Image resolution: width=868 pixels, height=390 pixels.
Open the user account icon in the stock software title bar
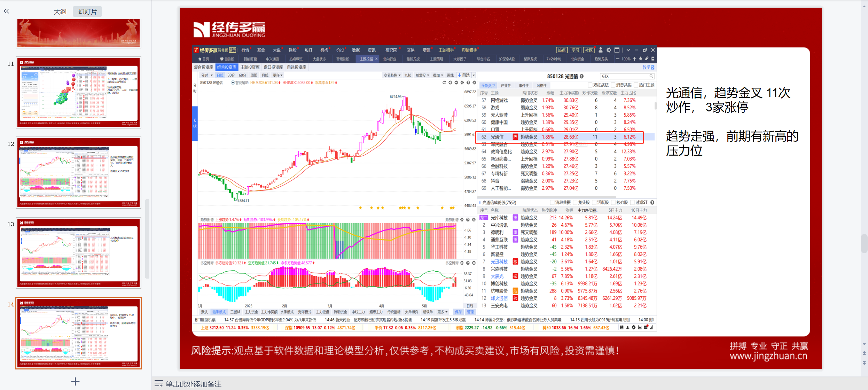click(x=601, y=50)
